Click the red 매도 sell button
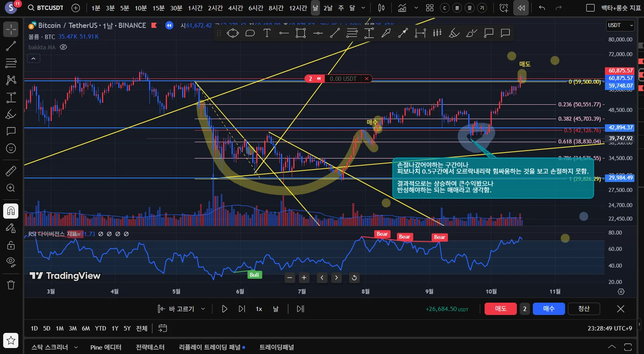The width and height of the screenshot is (644, 354). coord(501,309)
